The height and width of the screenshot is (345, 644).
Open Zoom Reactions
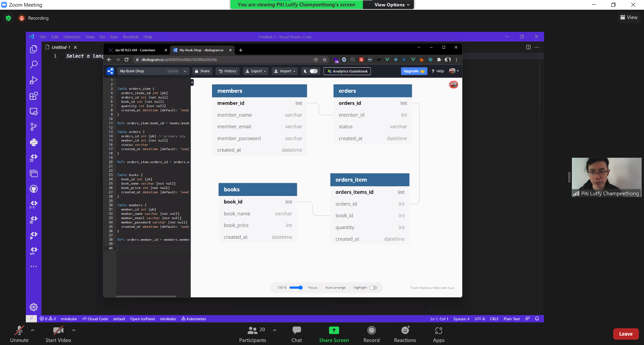tap(405, 334)
